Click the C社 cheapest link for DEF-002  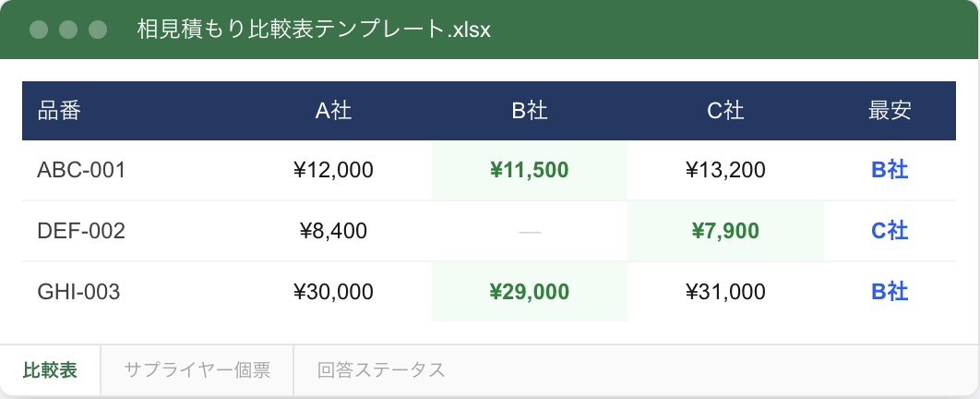point(890,231)
